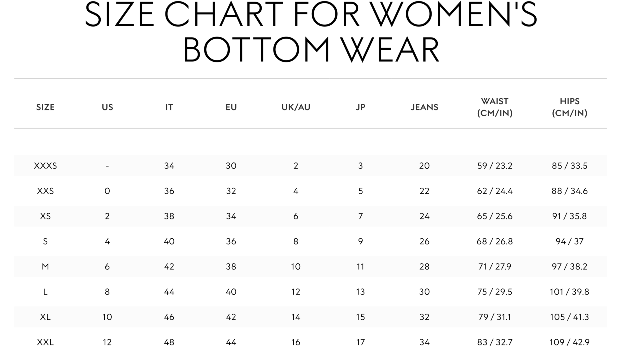
Task: Select the UK/AU column header
Action: click(296, 107)
